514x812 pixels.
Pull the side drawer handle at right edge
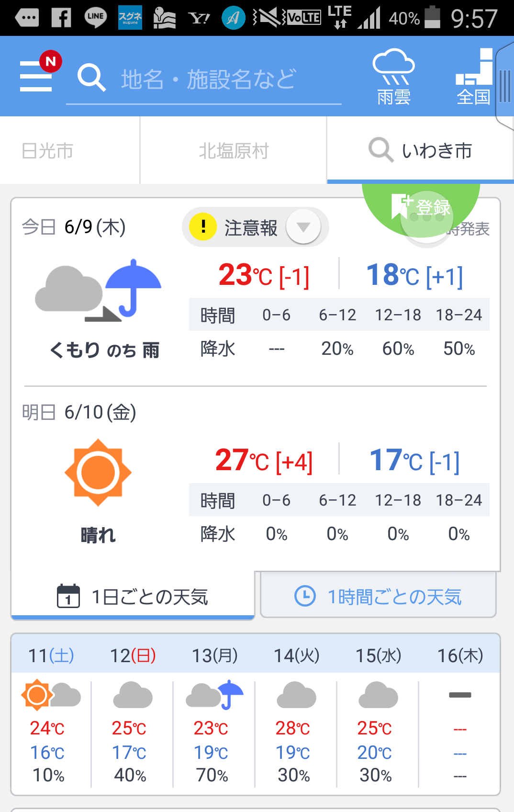click(505, 86)
